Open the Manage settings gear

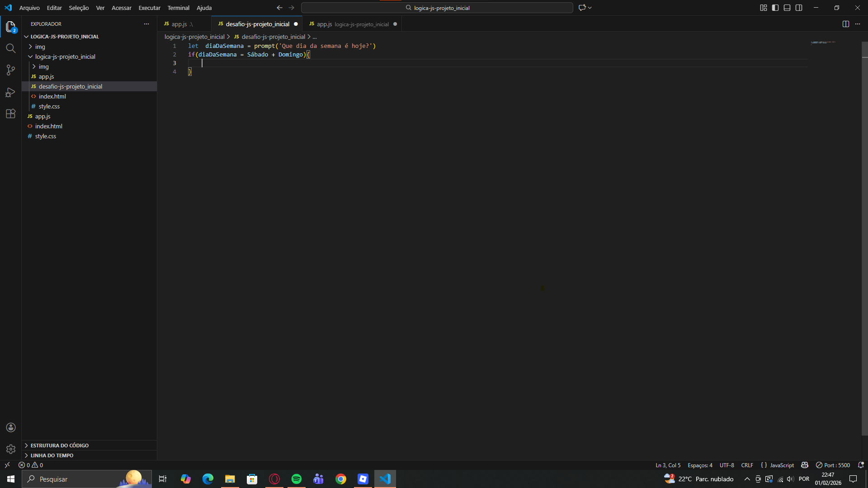coord(11,449)
